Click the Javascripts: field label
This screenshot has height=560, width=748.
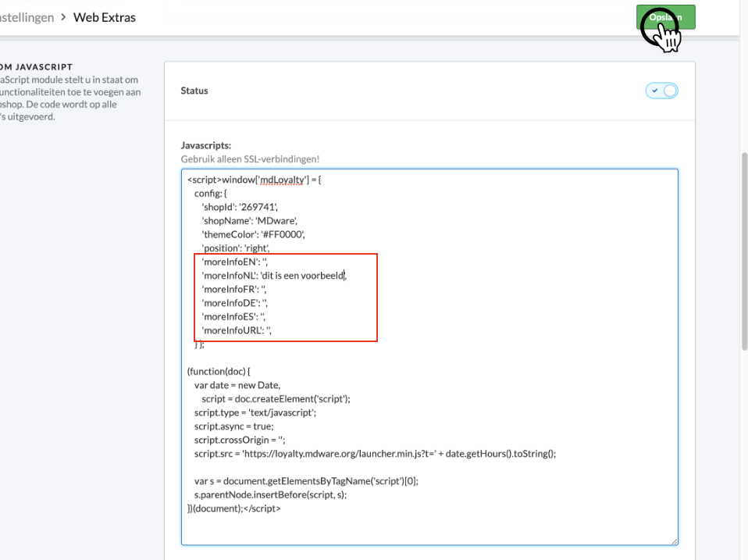click(x=205, y=145)
